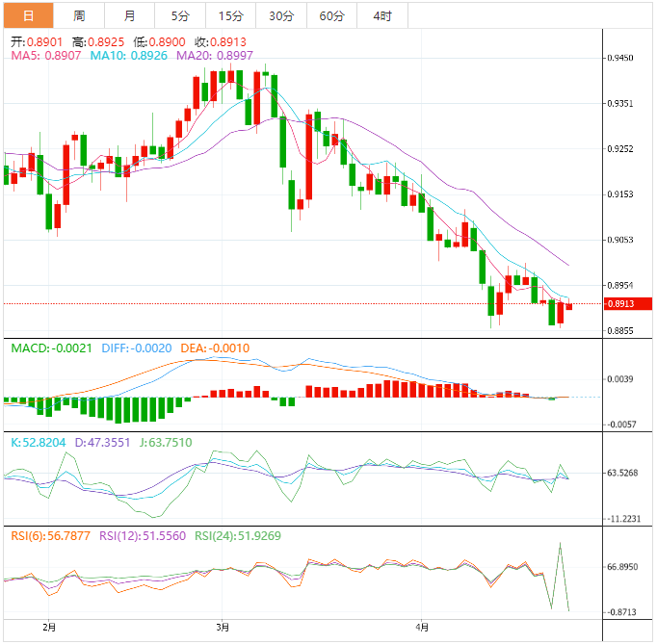
Task: Open the 30分 timeframe tab
Action: (281, 15)
